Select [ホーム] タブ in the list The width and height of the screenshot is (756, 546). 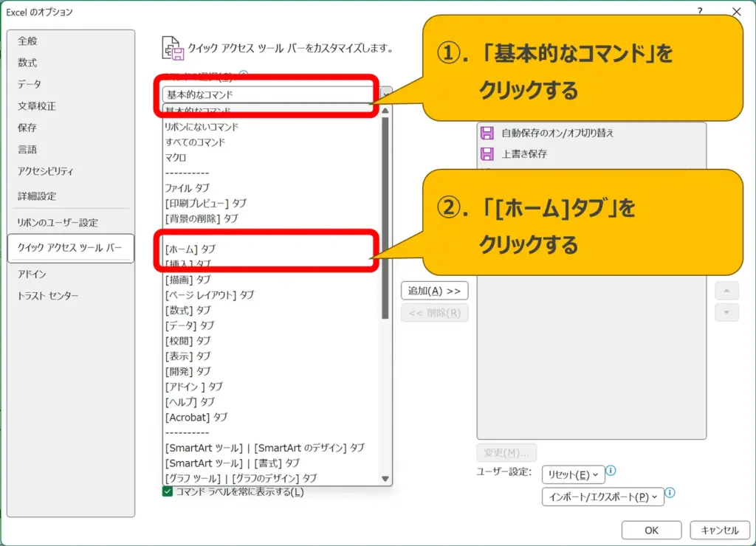point(190,249)
